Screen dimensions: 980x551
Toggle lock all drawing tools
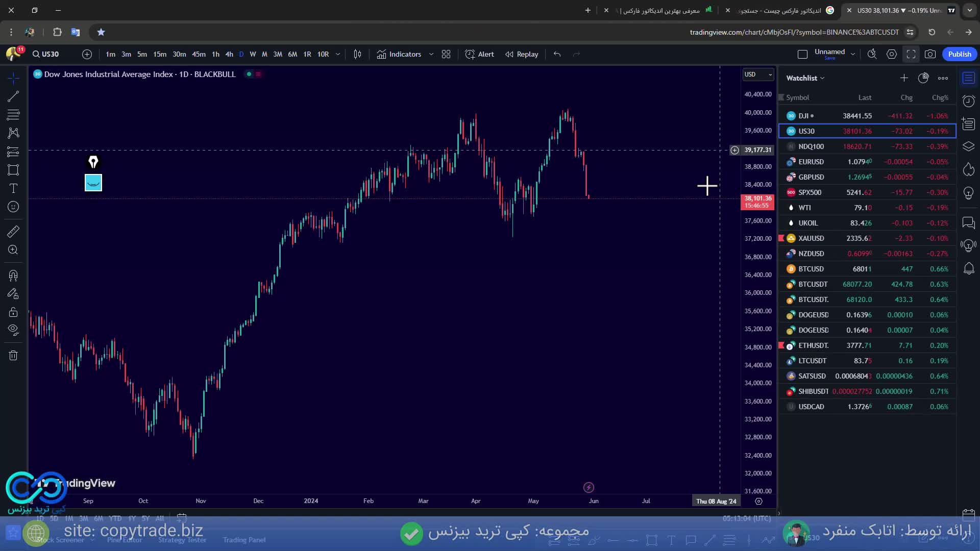click(13, 312)
